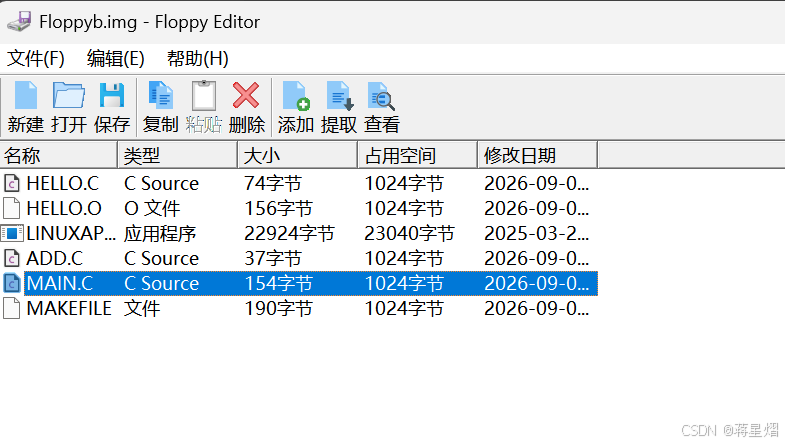
Task: Click the 粘贴 (Paste) clipboard icon
Action: click(204, 95)
